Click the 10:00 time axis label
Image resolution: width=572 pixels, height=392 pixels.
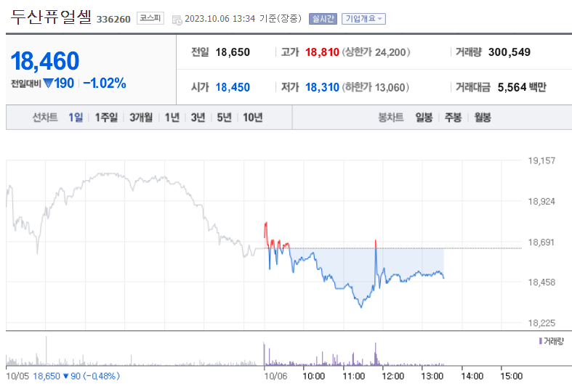(x=314, y=376)
